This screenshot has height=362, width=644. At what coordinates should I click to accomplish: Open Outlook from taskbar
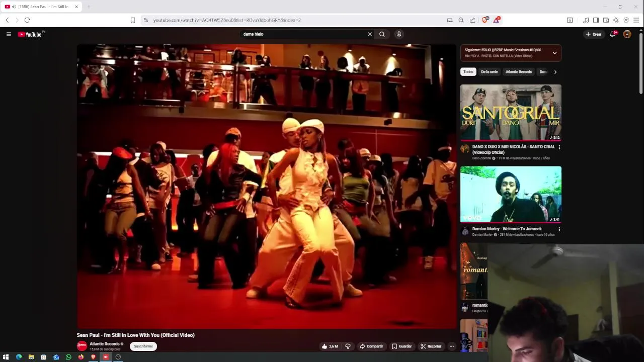click(56, 357)
